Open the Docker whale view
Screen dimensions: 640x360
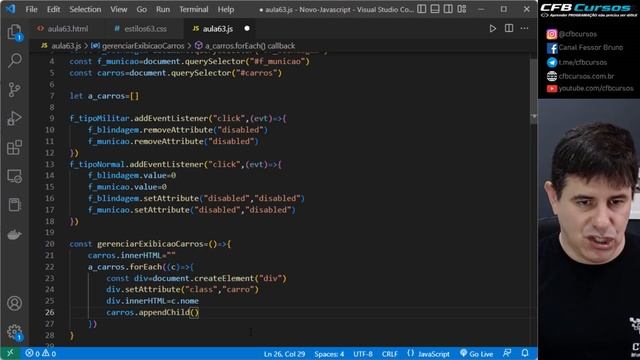point(14,235)
